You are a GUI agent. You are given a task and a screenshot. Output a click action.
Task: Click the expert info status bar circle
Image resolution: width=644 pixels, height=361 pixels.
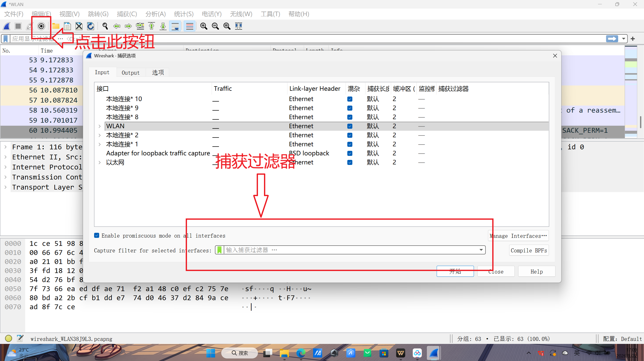(x=9, y=338)
